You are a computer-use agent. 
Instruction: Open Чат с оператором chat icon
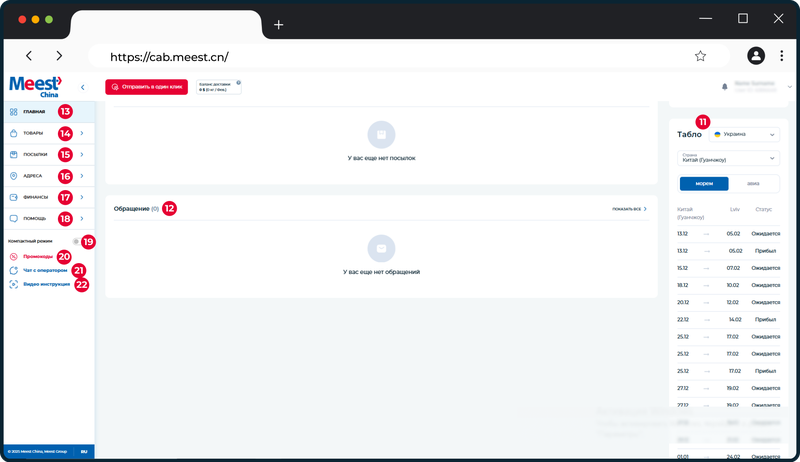tap(14, 270)
